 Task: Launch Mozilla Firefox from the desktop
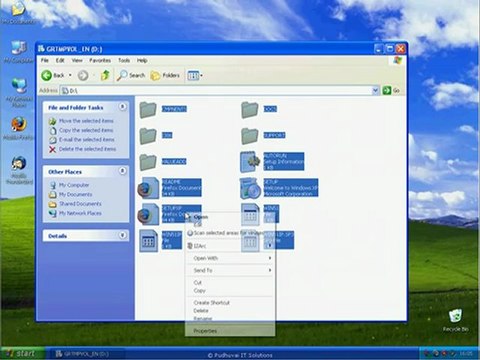coord(19,128)
